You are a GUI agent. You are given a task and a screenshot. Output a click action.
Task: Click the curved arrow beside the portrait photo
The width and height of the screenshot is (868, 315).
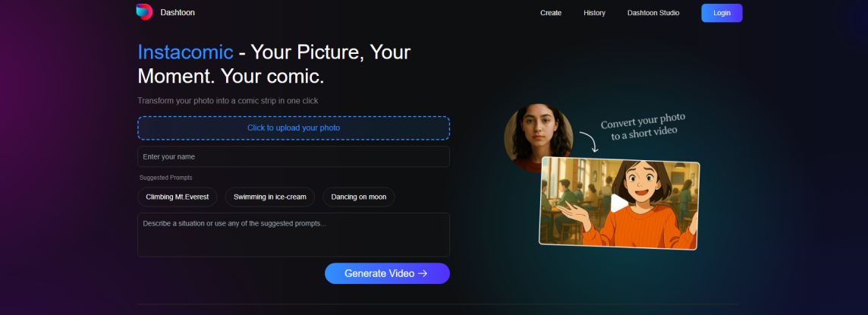(x=589, y=142)
